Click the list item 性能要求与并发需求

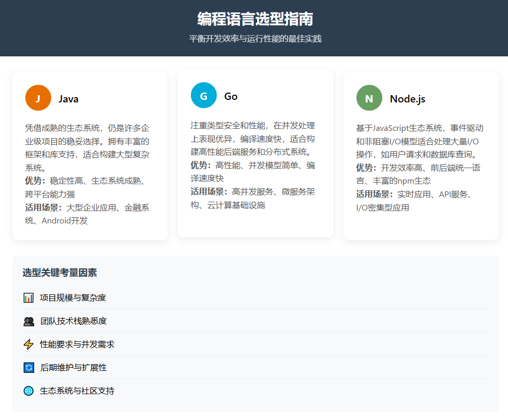[x=256, y=344]
